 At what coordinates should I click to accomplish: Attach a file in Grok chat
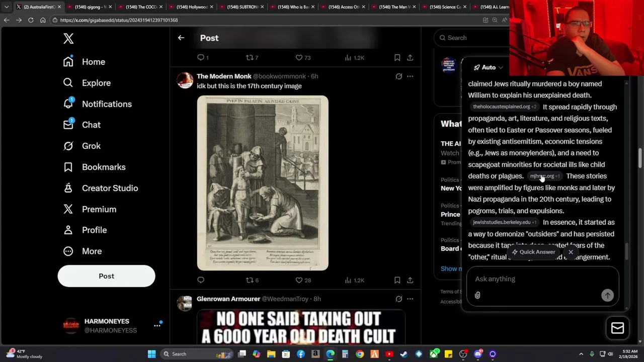coord(477,296)
